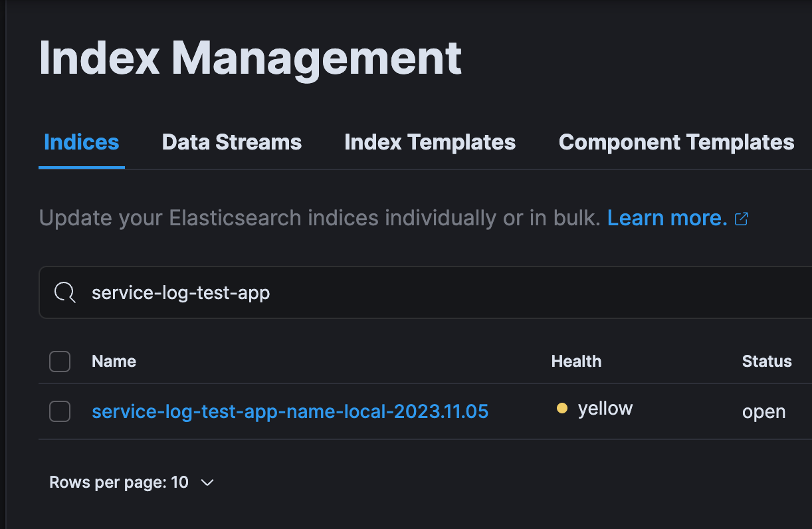The width and height of the screenshot is (812, 529).
Task: Click the magnifying glass search icon
Action: pyautogui.click(x=64, y=292)
